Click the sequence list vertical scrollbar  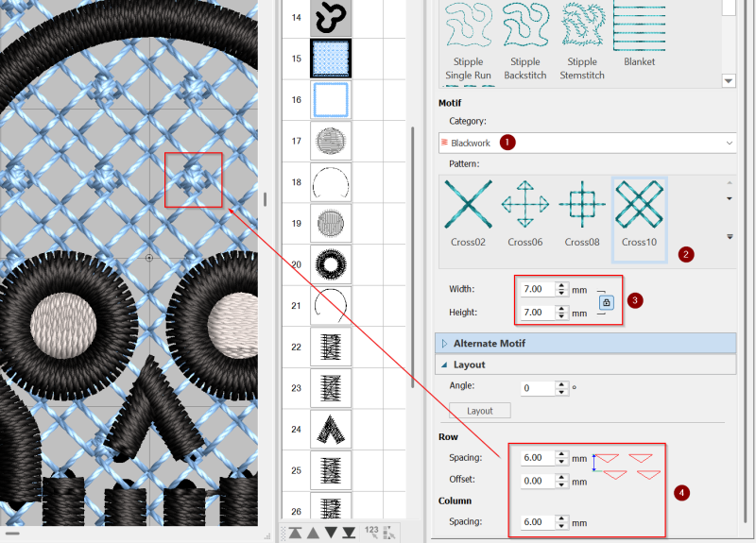[x=412, y=257]
